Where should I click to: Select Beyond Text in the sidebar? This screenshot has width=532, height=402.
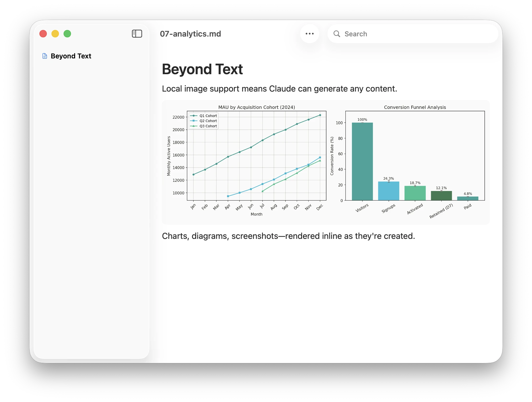pos(71,56)
